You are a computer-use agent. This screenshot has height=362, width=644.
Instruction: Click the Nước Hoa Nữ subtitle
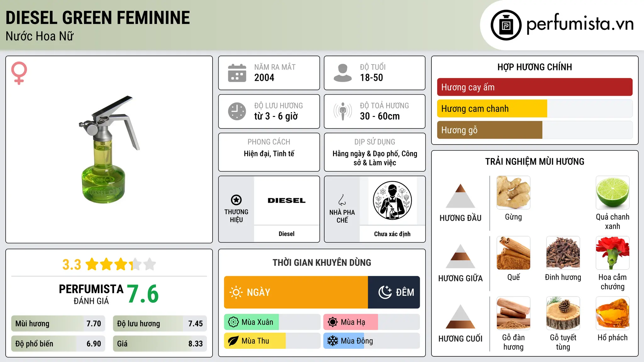40,36
